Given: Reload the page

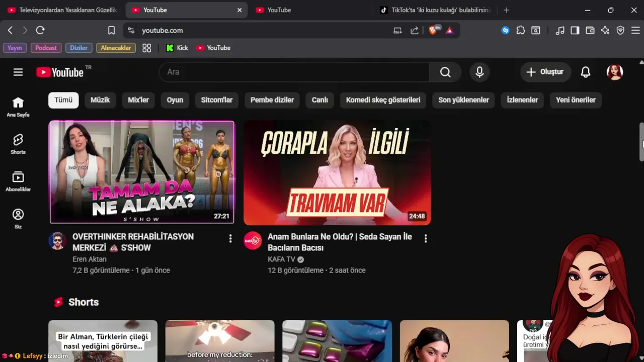Looking at the screenshot, I should tap(40, 30).
